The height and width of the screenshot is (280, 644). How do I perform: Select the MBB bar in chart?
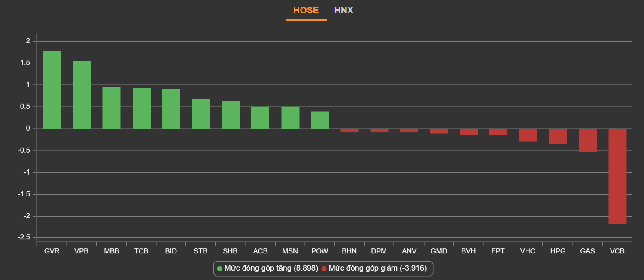tap(111, 108)
